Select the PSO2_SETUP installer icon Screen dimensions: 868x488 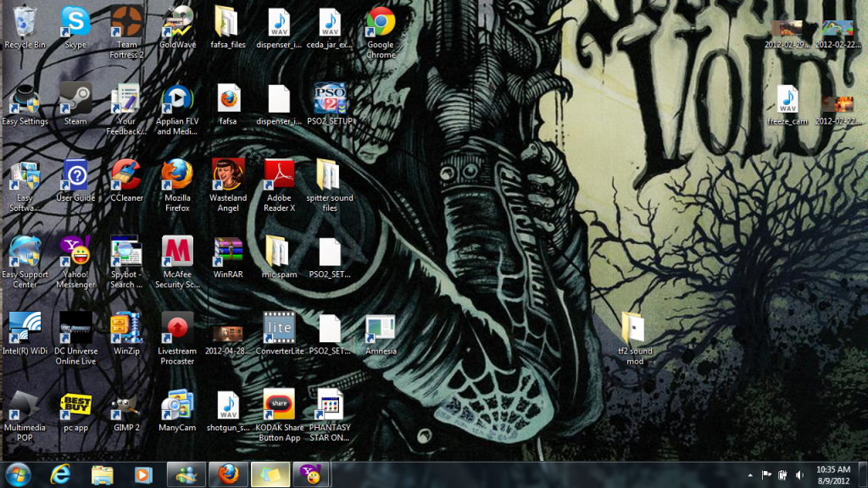(330, 104)
